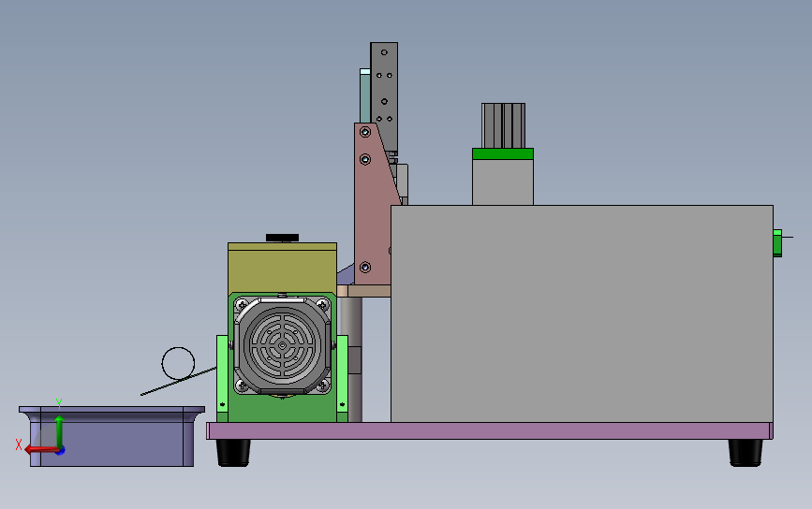Click the green connector on enclosure's right side
The height and width of the screenshot is (509, 812).
click(777, 242)
